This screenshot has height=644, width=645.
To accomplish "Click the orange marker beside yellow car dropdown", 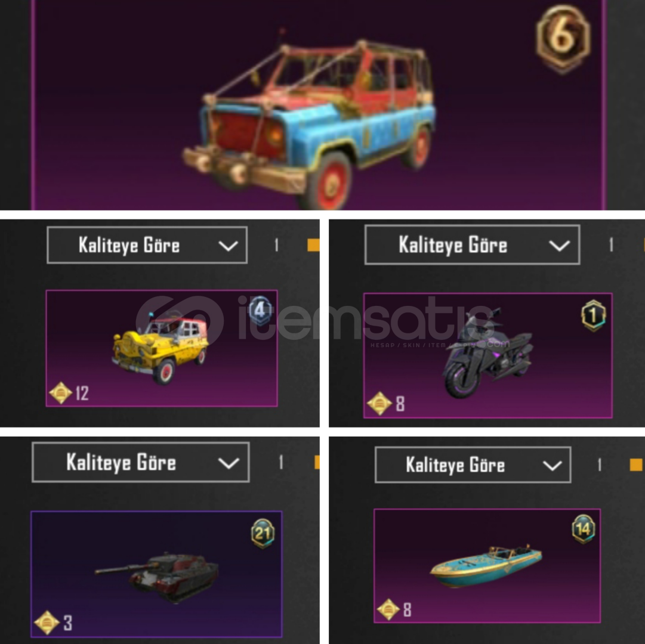I will pos(313,245).
